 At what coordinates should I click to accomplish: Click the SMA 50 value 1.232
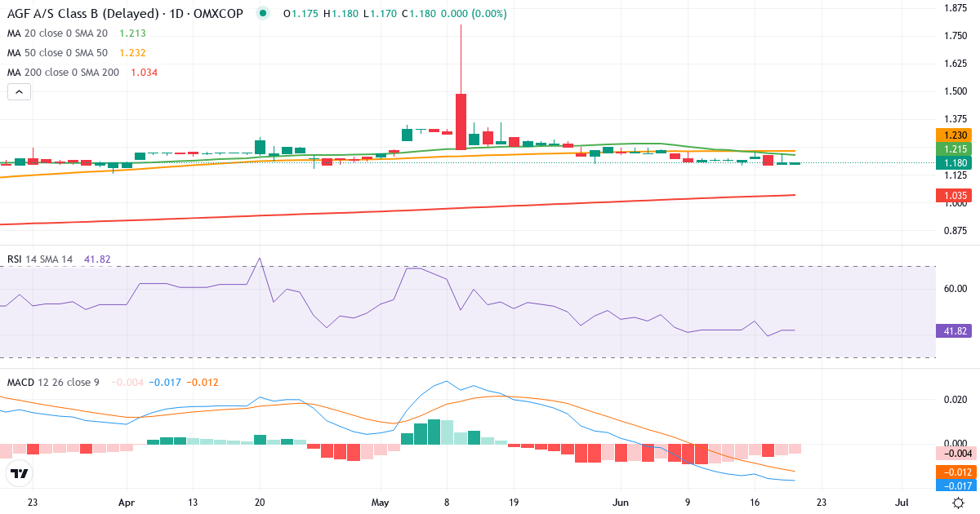click(133, 53)
